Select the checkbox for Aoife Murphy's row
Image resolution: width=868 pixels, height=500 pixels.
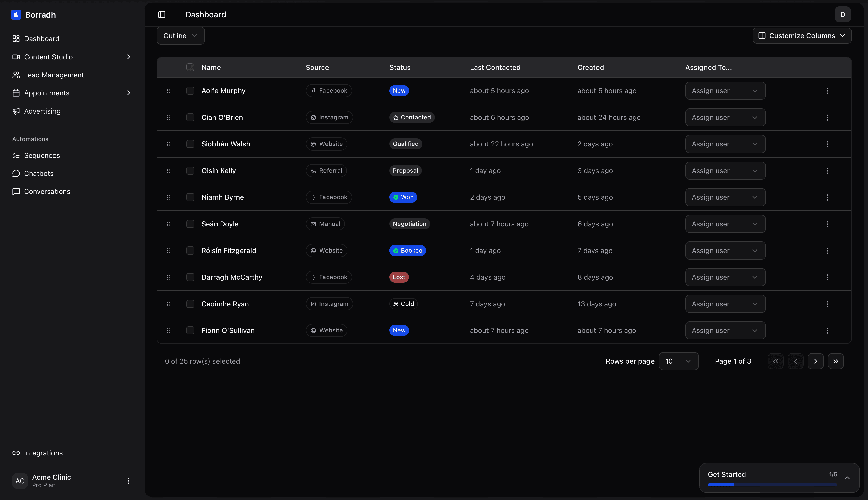pyautogui.click(x=190, y=91)
